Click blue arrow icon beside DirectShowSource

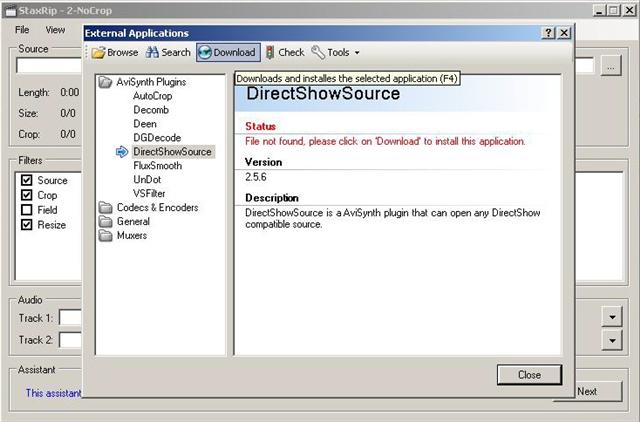(x=122, y=152)
